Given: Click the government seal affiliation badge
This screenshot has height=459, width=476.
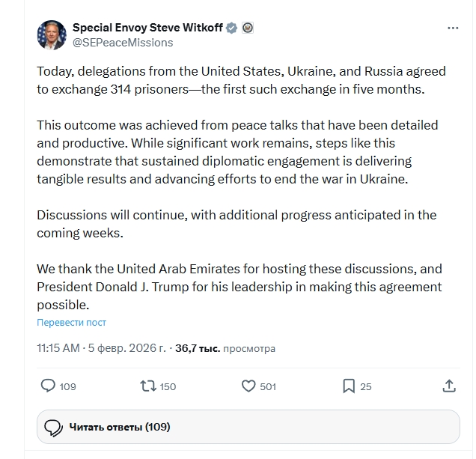Looking at the screenshot, I should pos(248,28).
